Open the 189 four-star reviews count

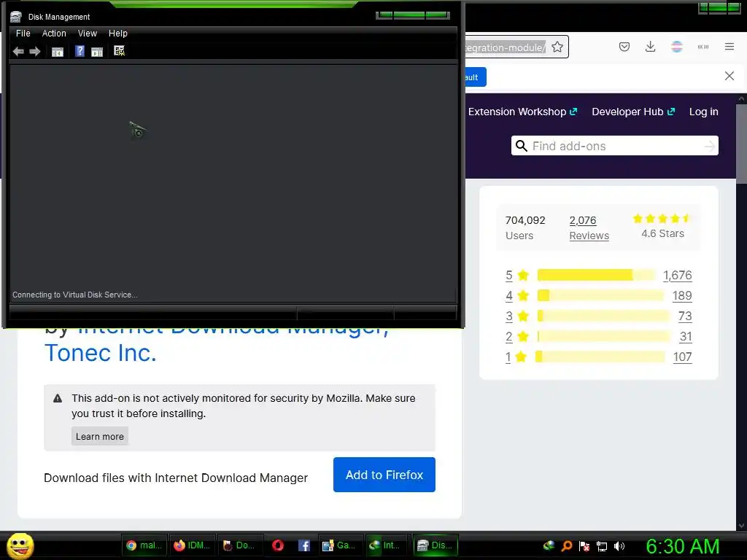pyautogui.click(x=682, y=296)
